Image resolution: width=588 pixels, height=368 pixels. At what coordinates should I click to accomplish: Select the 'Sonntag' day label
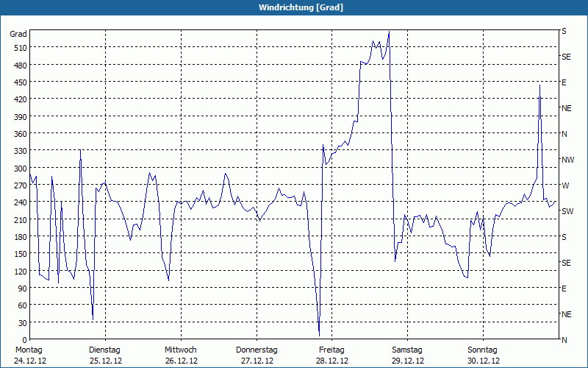[x=483, y=350]
